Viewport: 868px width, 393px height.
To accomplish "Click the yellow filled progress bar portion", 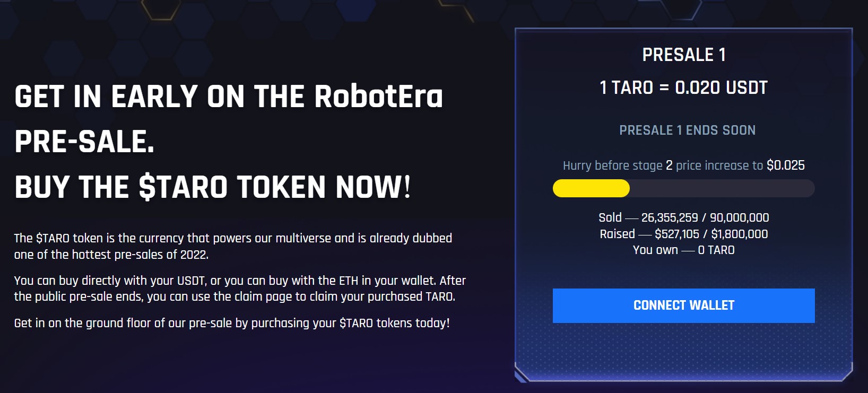I will 591,188.
